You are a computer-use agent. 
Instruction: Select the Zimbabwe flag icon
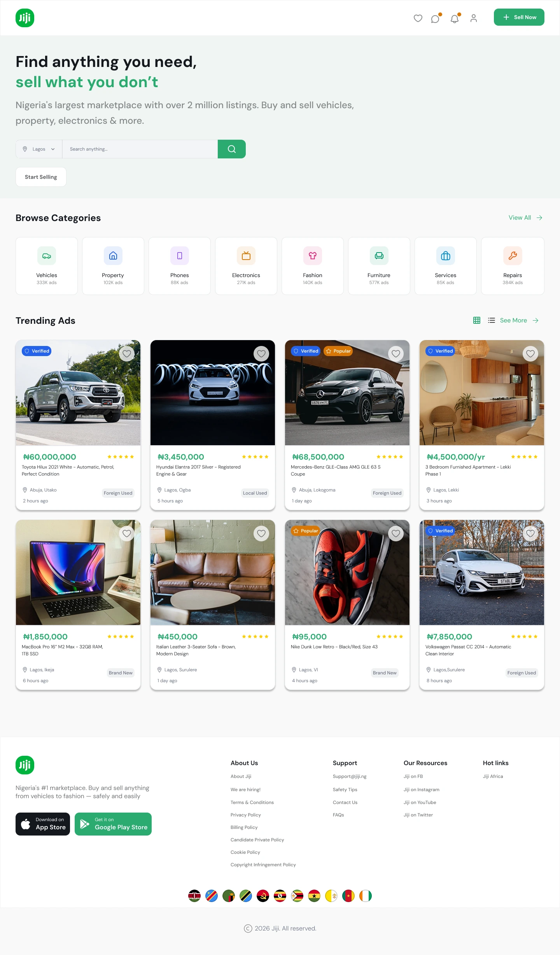[297, 896]
